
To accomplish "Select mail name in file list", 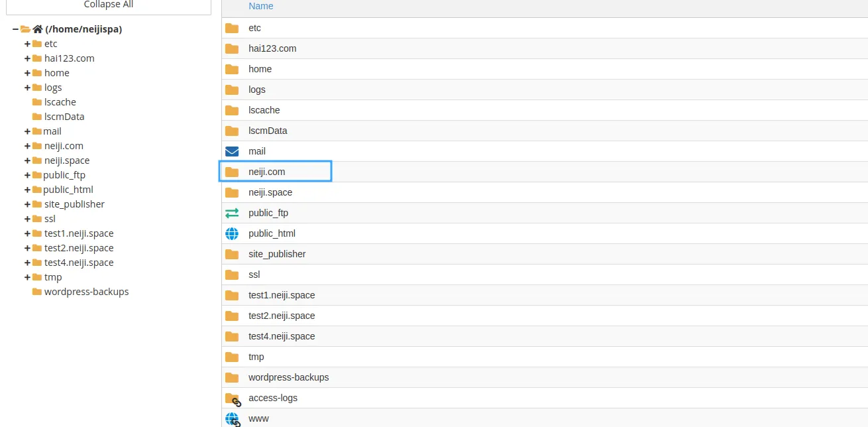I will pos(257,151).
